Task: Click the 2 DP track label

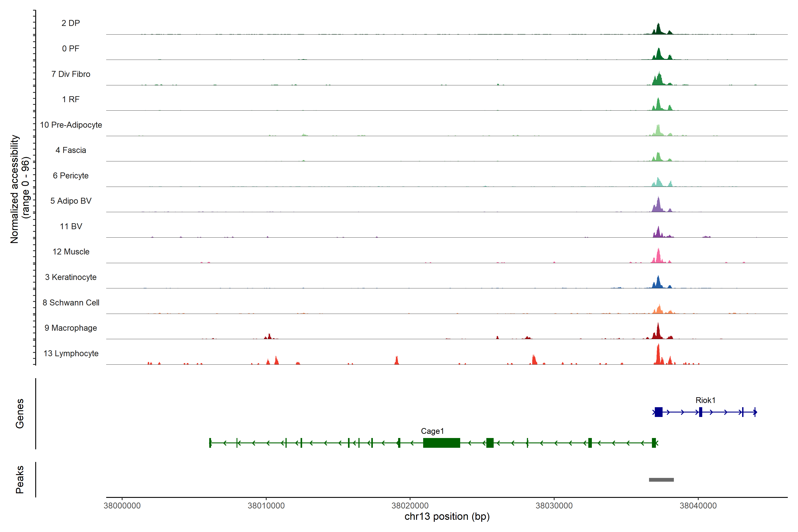Action: click(x=70, y=23)
